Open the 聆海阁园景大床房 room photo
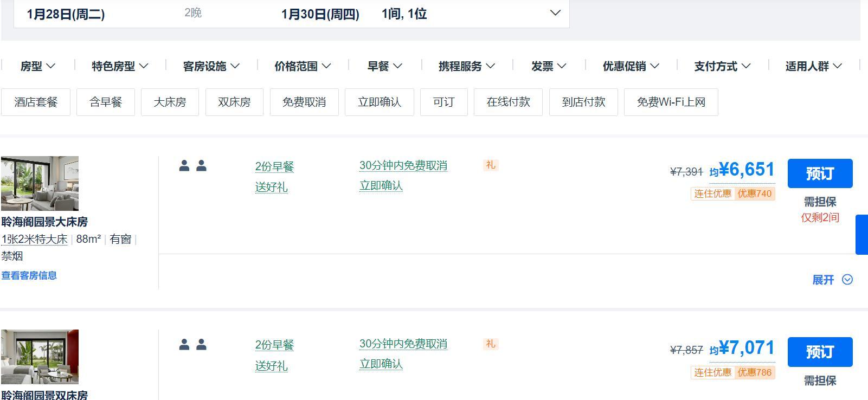 click(x=40, y=183)
